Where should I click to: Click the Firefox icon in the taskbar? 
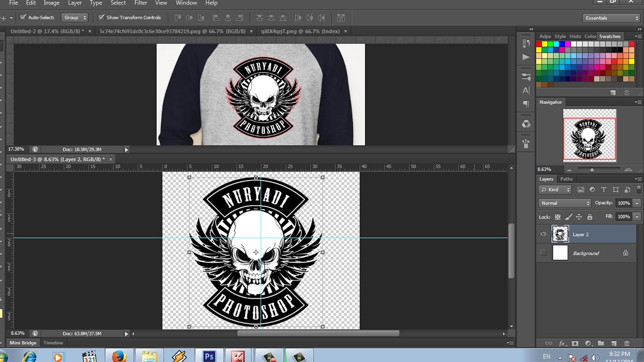119,356
